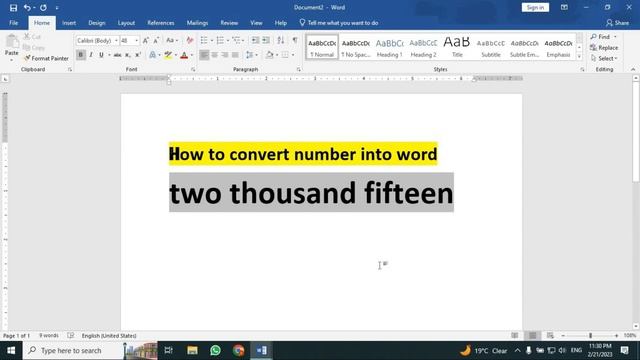The height and width of the screenshot is (360, 640).
Task: Open Text Effects and Typography
Action: (152, 55)
